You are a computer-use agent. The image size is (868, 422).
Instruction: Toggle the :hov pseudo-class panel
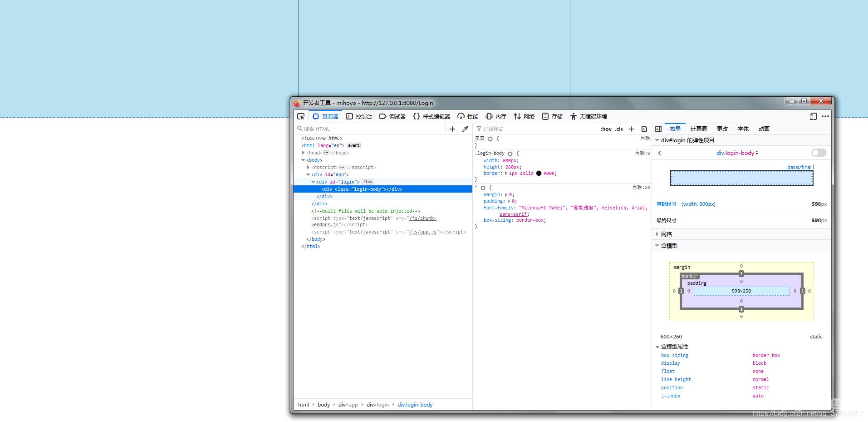(606, 129)
